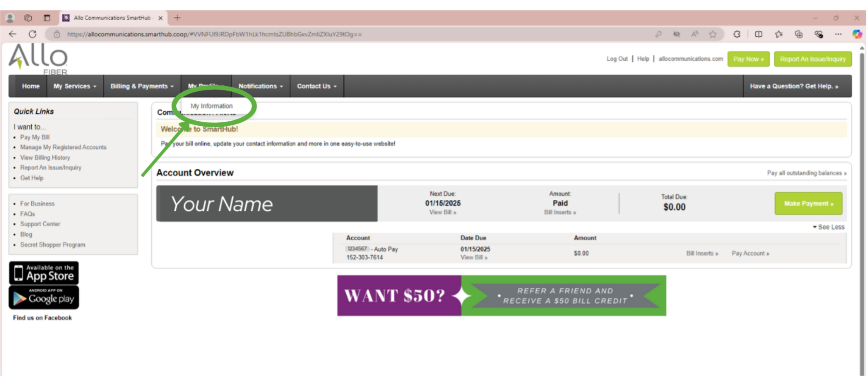Click Pay all outstanding balances link
The image size is (868, 378).
click(807, 173)
